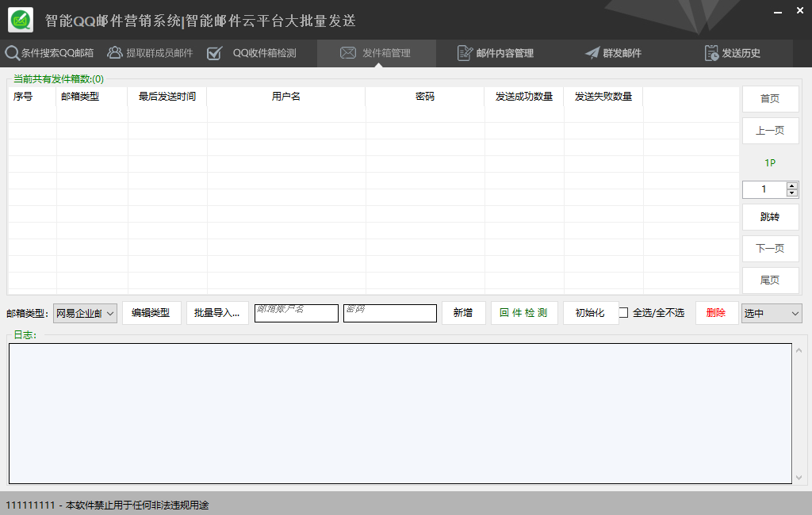Click the 密码 column header
Viewport: 812px width, 515px height.
coord(425,97)
